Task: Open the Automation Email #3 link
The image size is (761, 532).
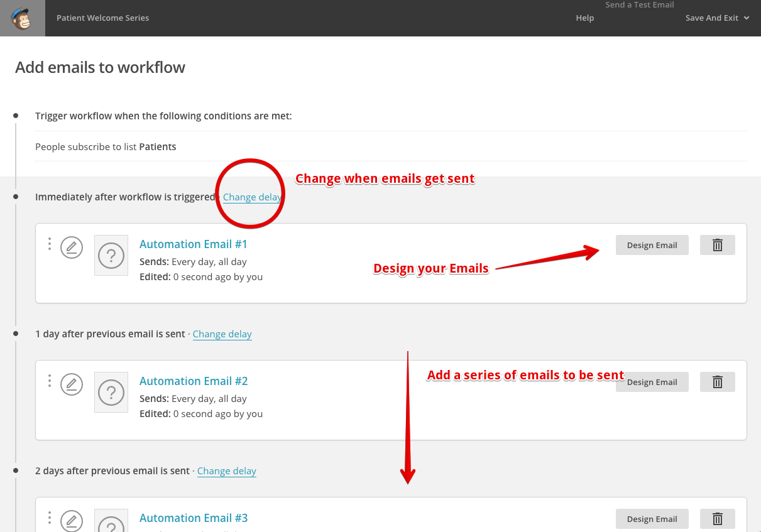Action: pos(194,518)
